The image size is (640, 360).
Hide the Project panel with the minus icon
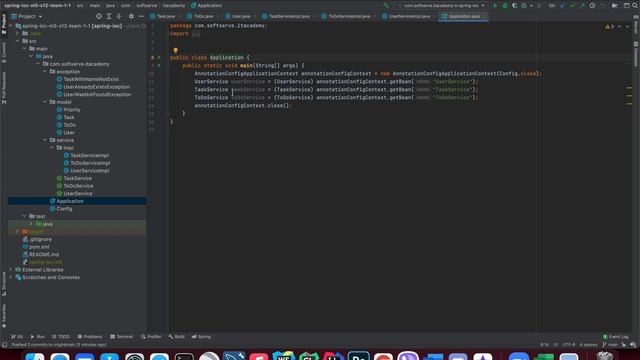(x=141, y=16)
